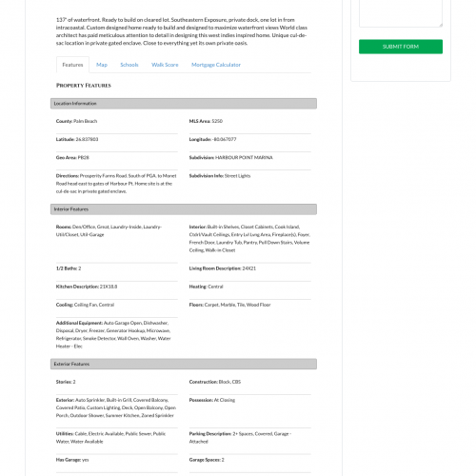The height and width of the screenshot is (476, 476).
Task: Select the Features tab
Action: coord(72,65)
